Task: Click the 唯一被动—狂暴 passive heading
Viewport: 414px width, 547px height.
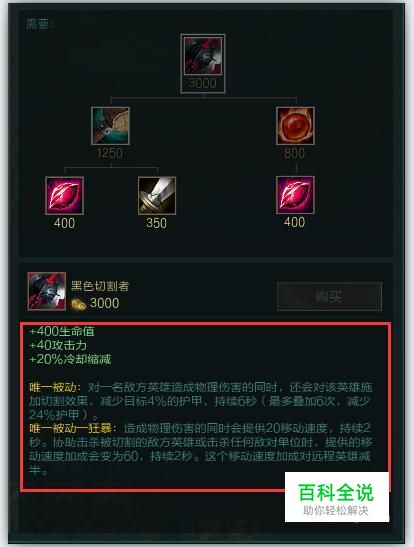Action: point(71,428)
